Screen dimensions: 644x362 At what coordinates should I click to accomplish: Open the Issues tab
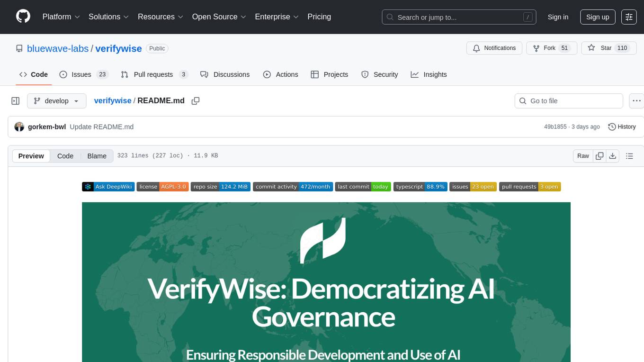click(84, 74)
